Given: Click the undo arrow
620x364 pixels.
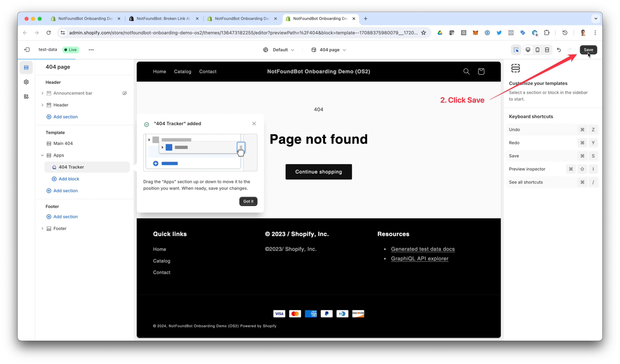Looking at the screenshot, I should [x=559, y=50].
